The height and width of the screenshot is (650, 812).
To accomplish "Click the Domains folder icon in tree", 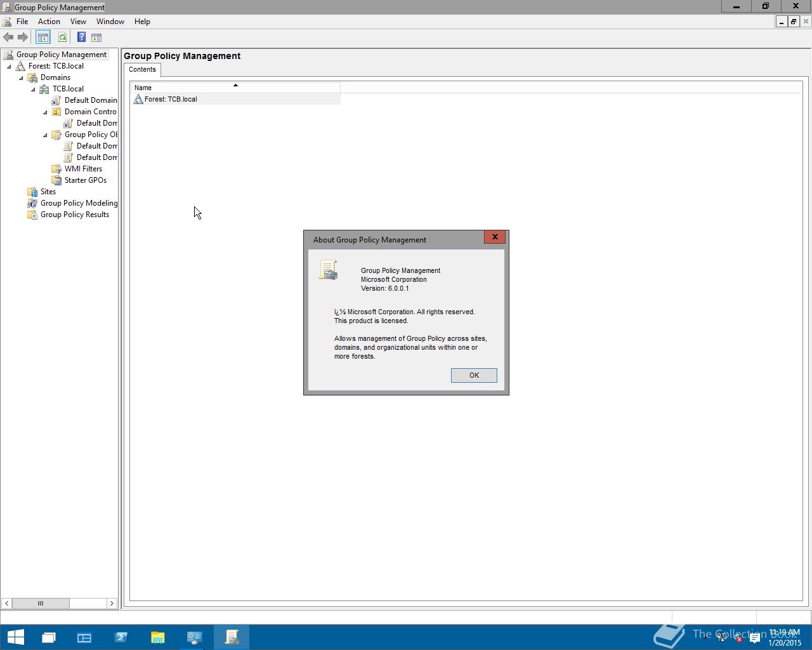I will click(x=32, y=77).
